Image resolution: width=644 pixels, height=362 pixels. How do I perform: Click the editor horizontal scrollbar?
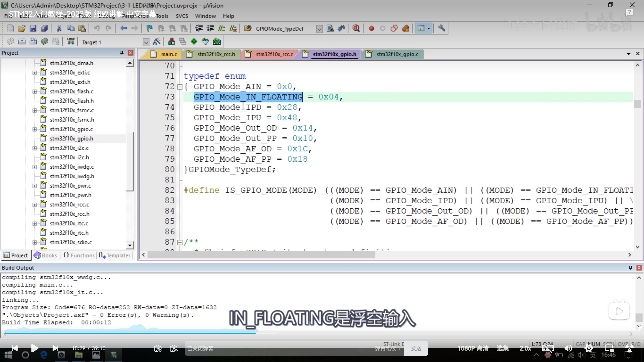click(262, 255)
